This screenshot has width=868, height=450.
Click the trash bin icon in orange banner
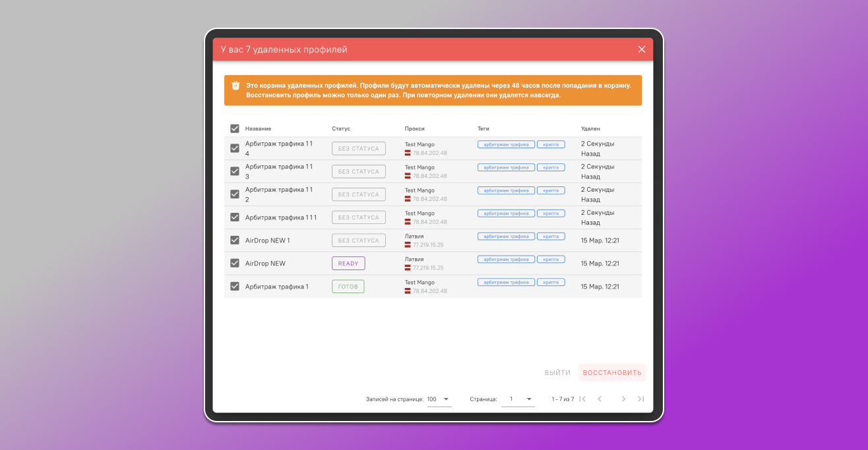pos(235,86)
